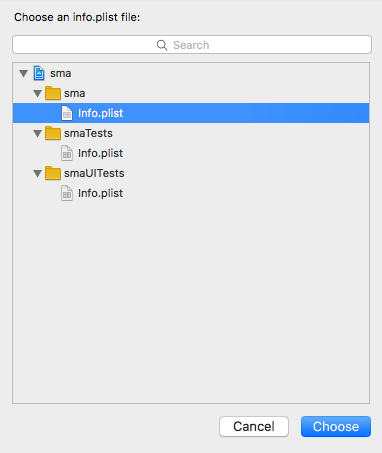The height and width of the screenshot is (453, 382).
Task: Click the plist file icon under smaUITests
Action: [x=67, y=193]
